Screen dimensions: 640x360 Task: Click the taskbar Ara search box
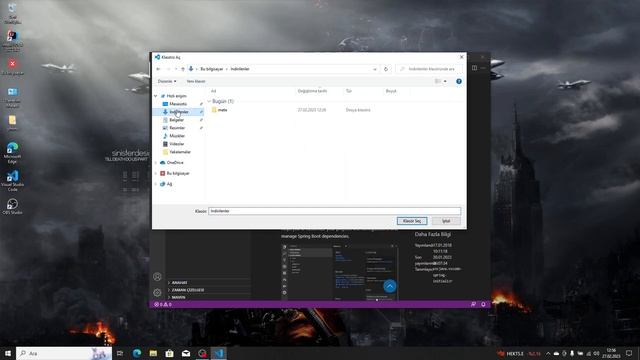coord(64,353)
